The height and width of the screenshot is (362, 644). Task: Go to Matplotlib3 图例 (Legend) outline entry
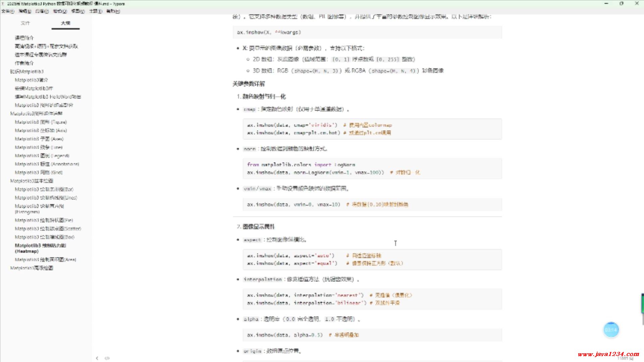(x=42, y=156)
